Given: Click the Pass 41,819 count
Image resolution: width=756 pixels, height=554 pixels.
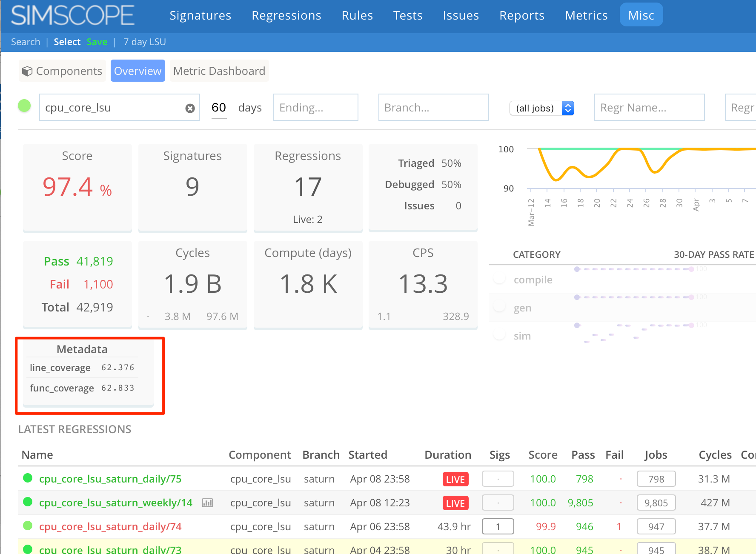Looking at the screenshot, I should pyautogui.click(x=94, y=261).
